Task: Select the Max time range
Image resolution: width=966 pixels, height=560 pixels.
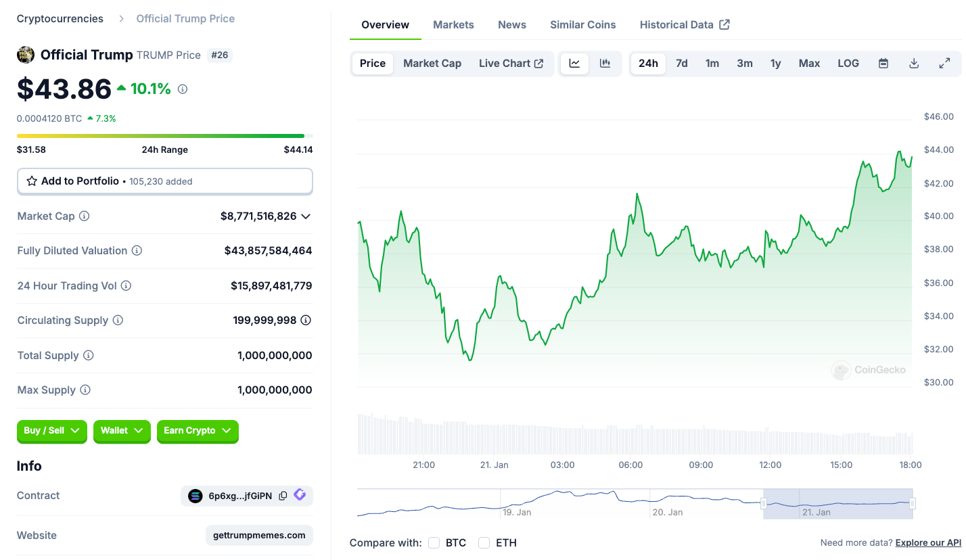Action: click(809, 64)
